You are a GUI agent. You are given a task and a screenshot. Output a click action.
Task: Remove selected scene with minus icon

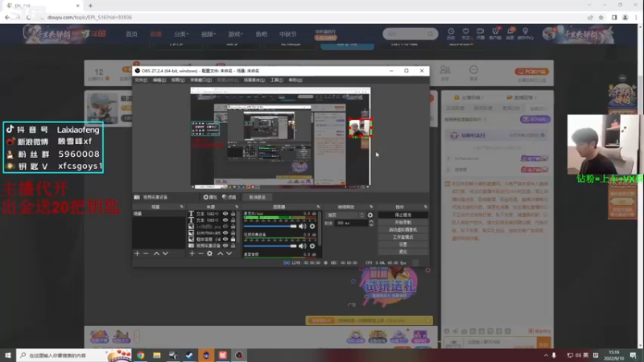pos(146,253)
